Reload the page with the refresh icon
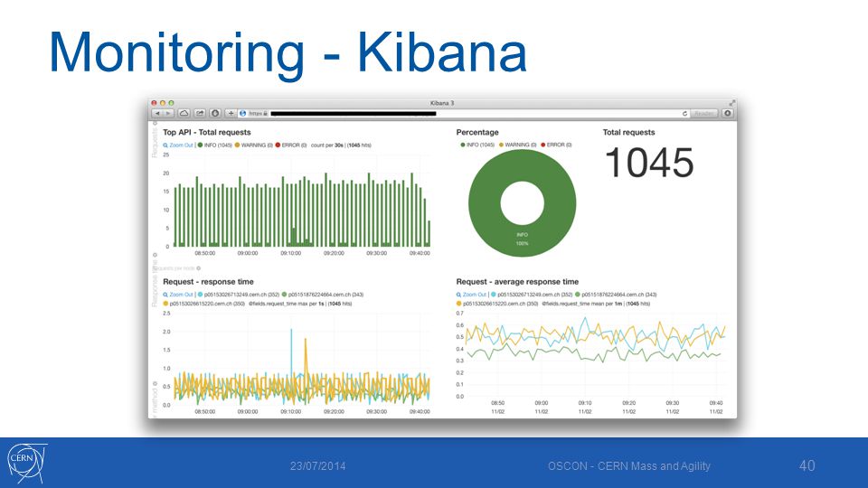The image size is (868, 488). 684,114
